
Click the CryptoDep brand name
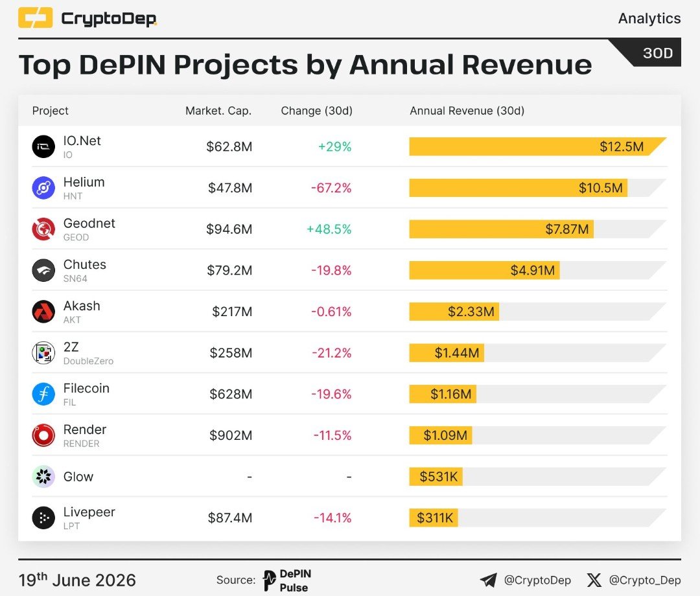pyautogui.click(x=109, y=19)
